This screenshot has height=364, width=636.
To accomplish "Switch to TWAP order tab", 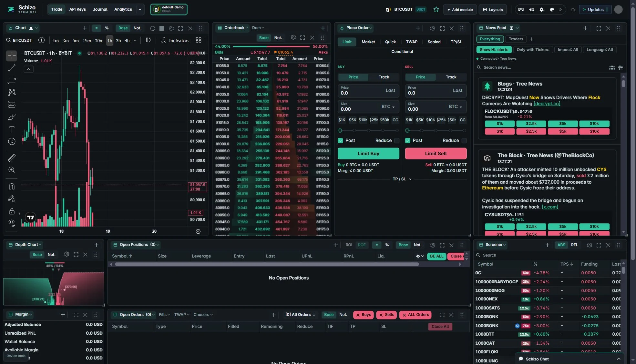I will tap(412, 42).
